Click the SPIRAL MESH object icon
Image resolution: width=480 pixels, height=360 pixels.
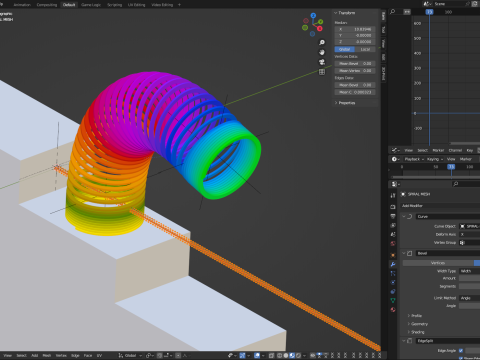coord(403,194)
